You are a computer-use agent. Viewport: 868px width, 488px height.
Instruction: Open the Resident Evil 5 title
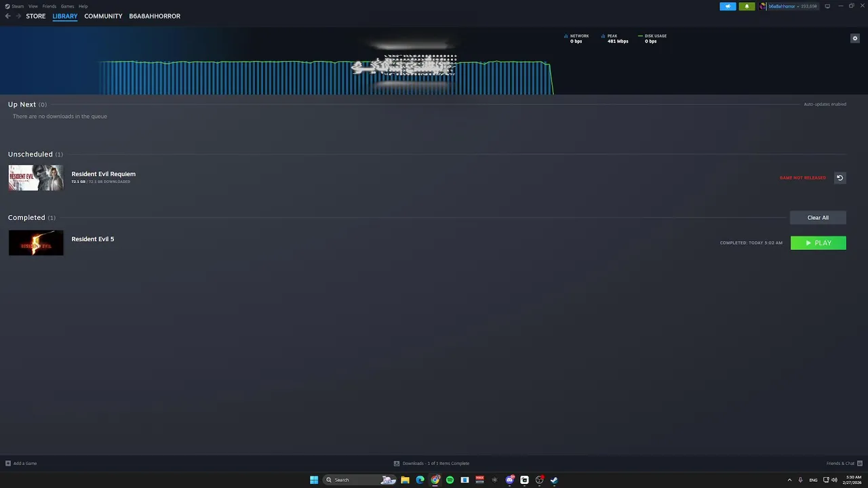click(x=93, y=239)
